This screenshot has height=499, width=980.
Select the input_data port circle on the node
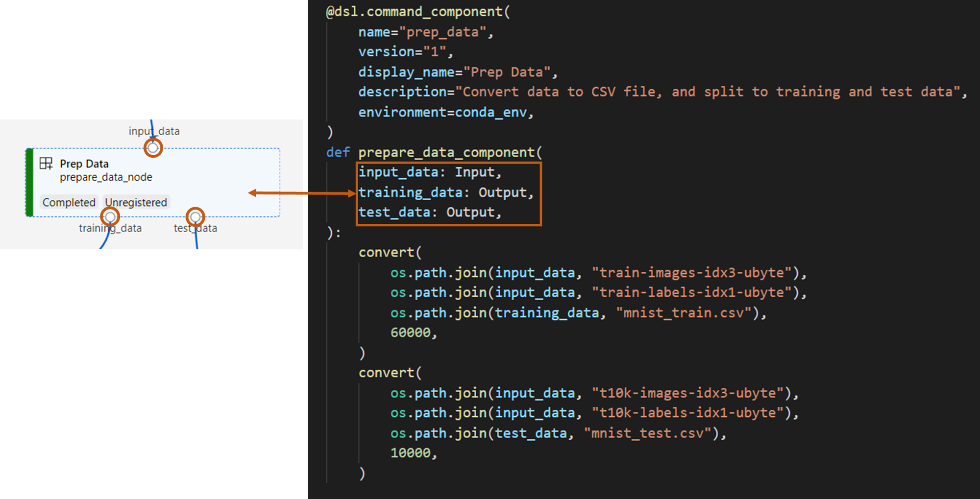[x=153, y=147]
